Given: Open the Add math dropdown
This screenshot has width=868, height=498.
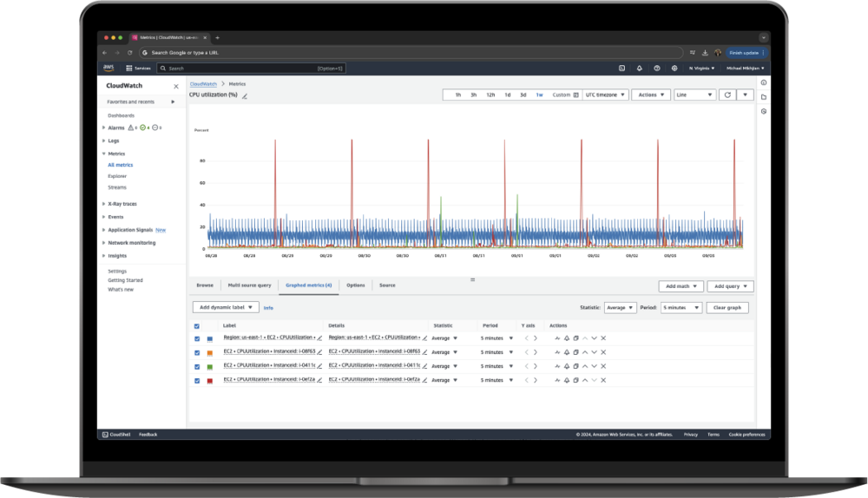Looking at the screenshot, I should 681,286.
